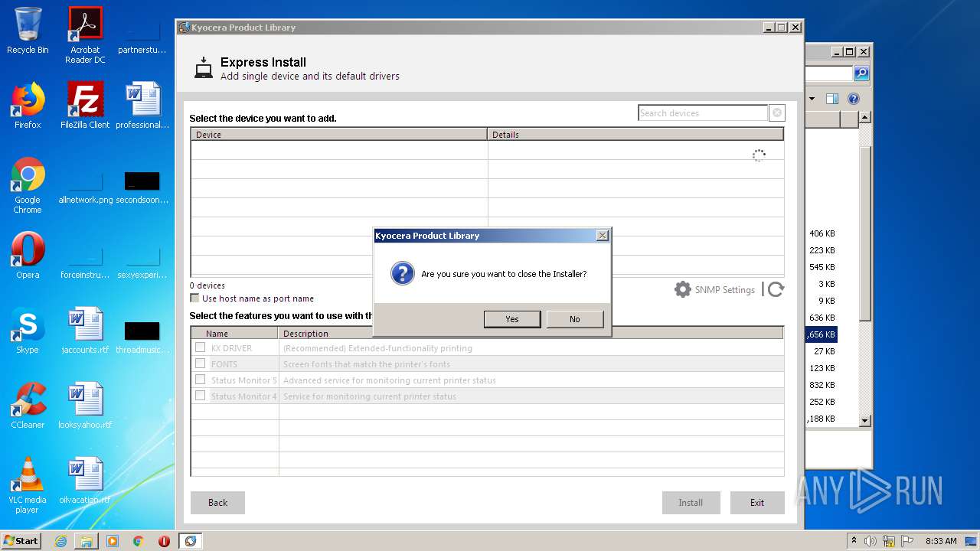Image resolution: width=980 pixels, height=551 pixels.
Task: Select the oilvacation.rtf desktop file
Action: pyautogui.click(x=85, y=481)
